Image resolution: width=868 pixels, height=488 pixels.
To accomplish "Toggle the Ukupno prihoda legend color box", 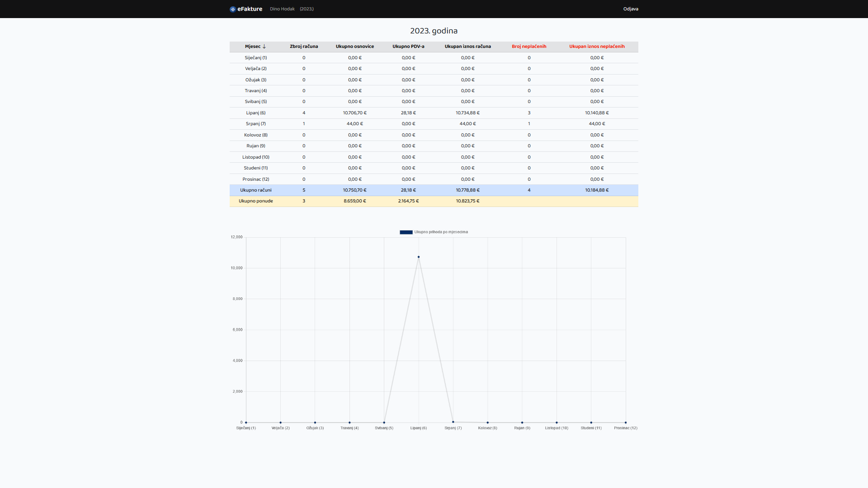I will click(406, 232).
